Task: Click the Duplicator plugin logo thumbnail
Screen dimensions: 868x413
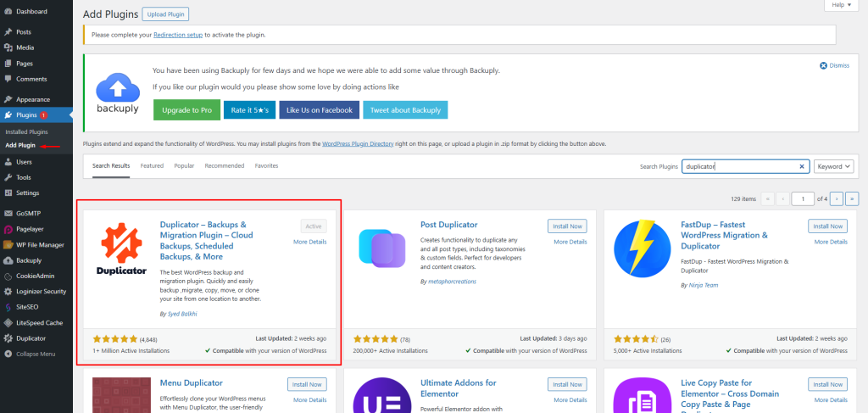Action: [121, 248]
